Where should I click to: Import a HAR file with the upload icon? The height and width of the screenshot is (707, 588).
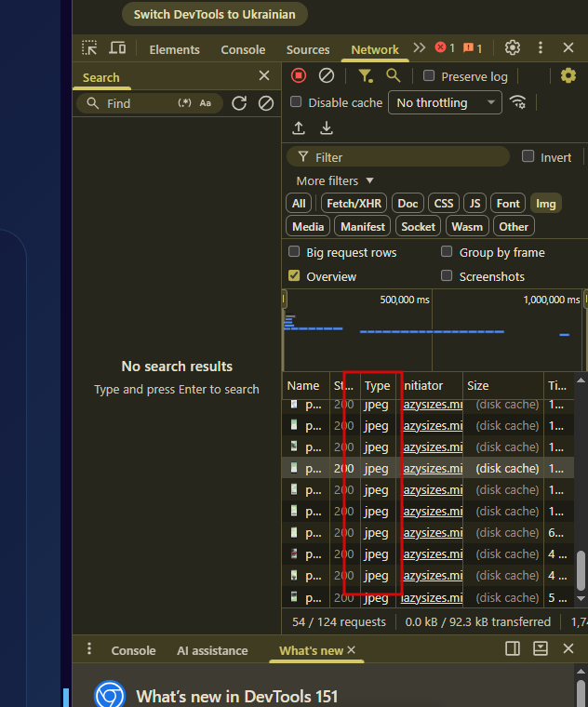point(299,128)
